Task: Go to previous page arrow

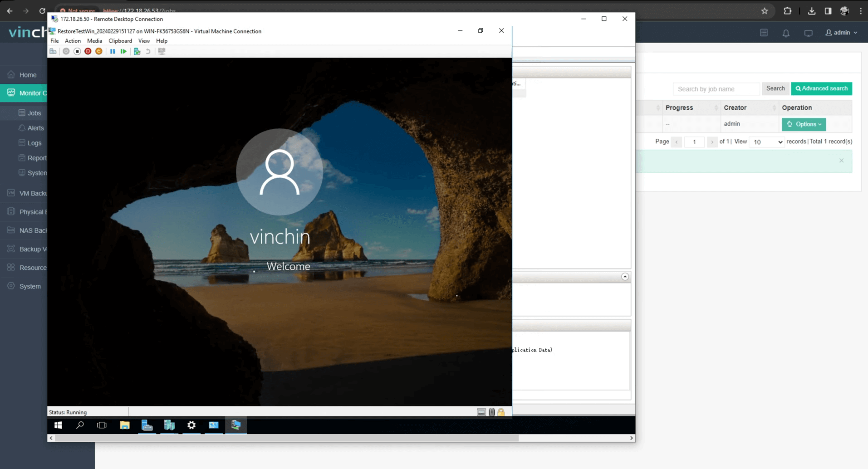Action: [676, 142]
